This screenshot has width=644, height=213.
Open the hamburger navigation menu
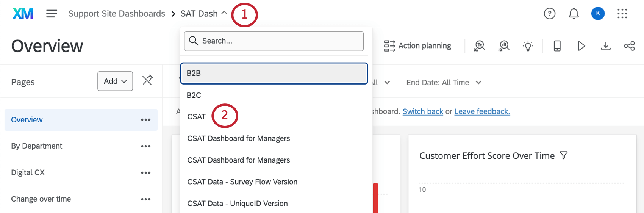(x=52, y=14)
